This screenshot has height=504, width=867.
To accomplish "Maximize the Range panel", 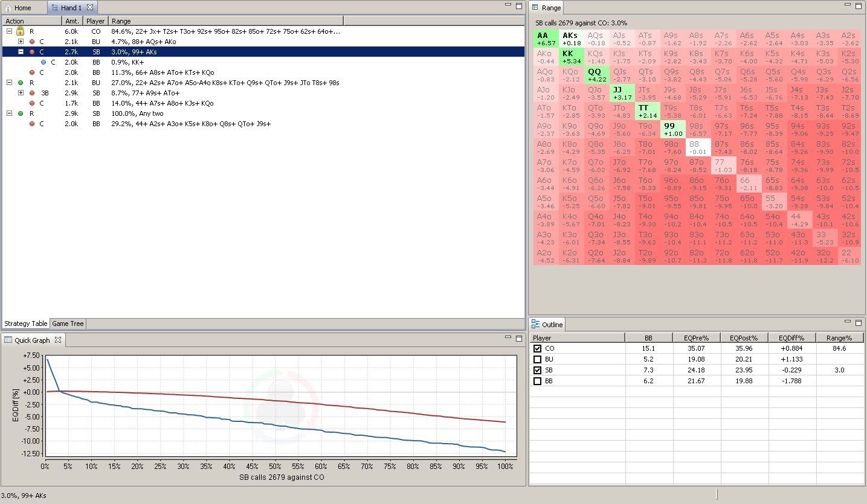I will 859,5.
